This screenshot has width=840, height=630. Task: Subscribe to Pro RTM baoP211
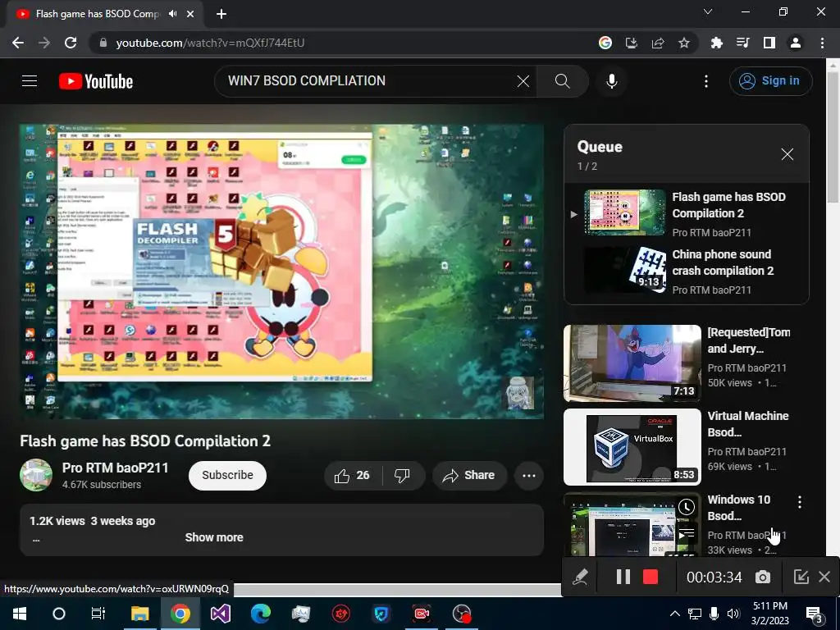click(227, 475)
